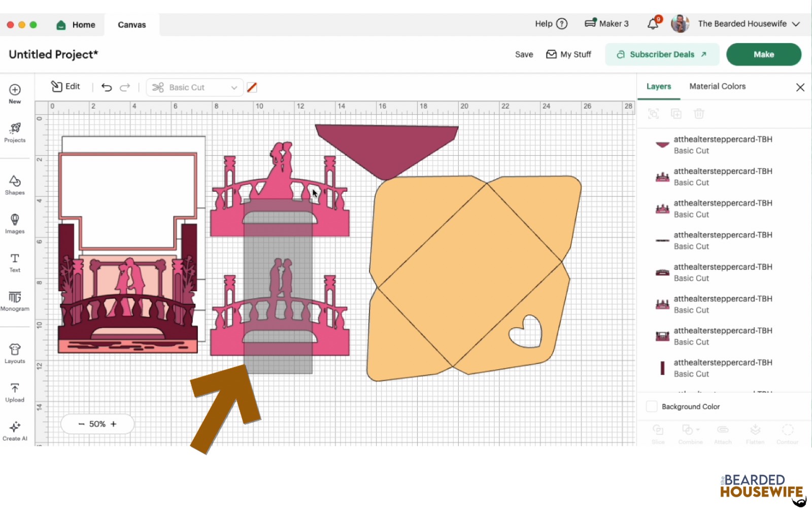Click the Subscriber Deals link
This screenshot has width=812, height=516.
pos(662,54)
